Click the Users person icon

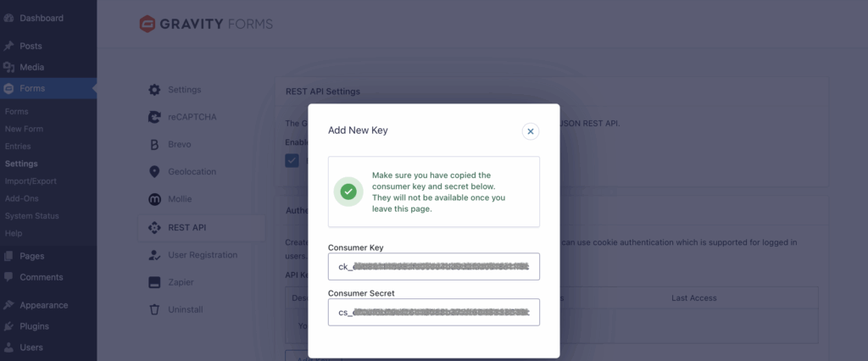pyautogui.click(x=8, y=347)
